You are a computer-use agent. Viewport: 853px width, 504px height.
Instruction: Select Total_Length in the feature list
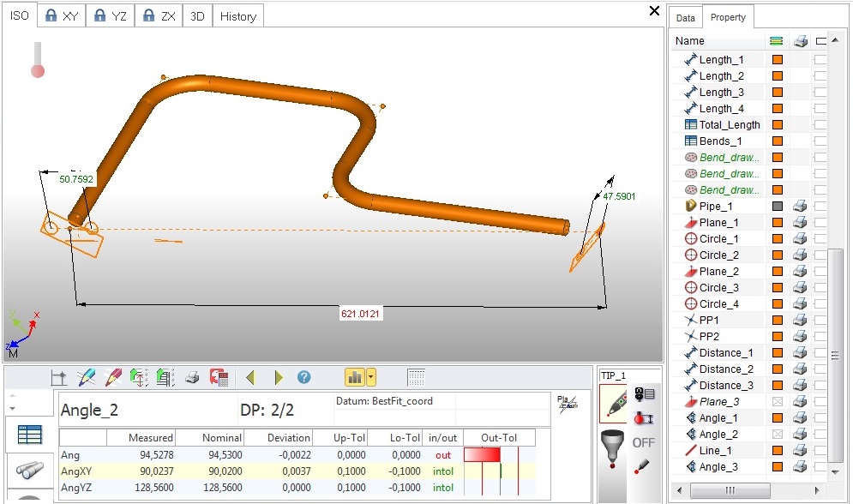[729, 125]
